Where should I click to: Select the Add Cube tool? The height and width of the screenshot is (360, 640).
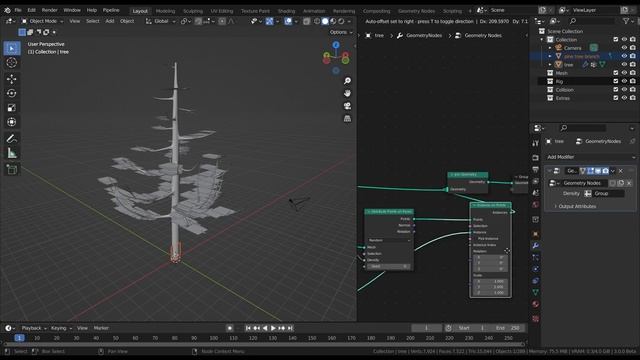pos(11,169)
